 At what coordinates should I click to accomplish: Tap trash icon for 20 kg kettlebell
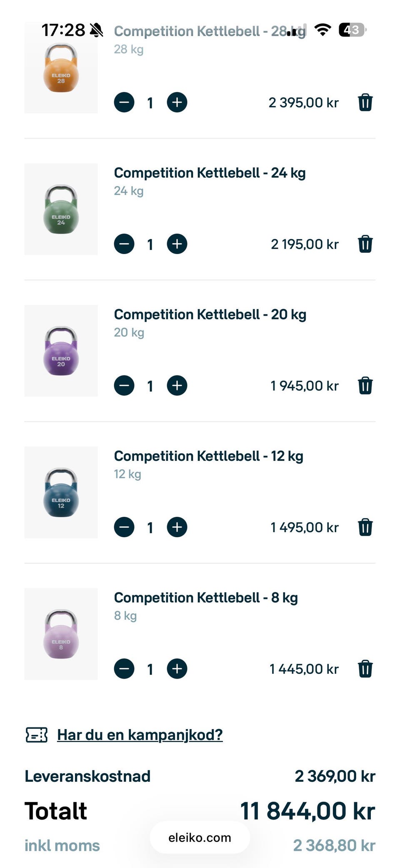pyautogui.click(x=365, y=386)
